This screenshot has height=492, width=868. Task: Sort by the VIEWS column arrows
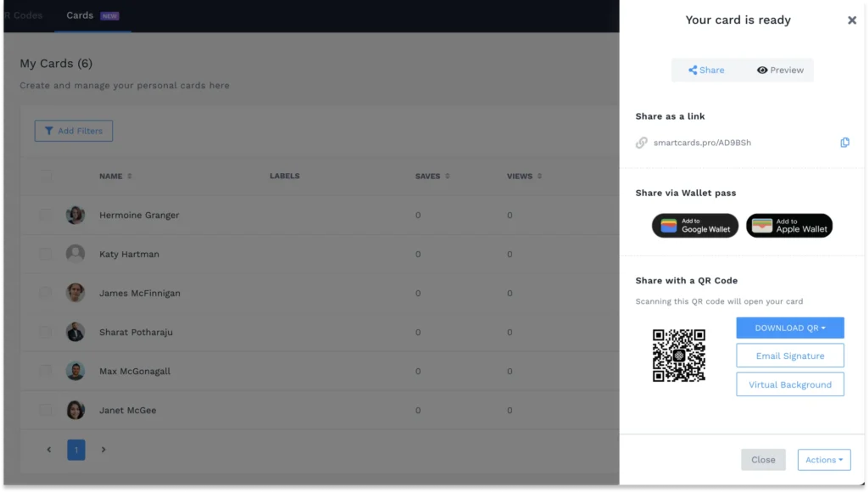[x=539, y=176]
